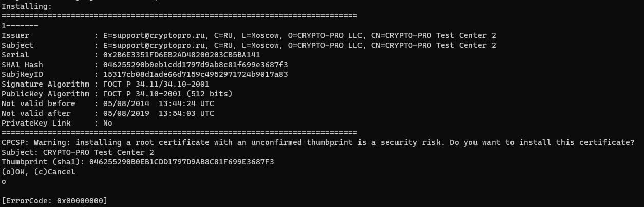This screenshot has height=207, width=644.
Task: Click the uppercase Thumbprint (sha1) value
Action: tap(181, 162)
